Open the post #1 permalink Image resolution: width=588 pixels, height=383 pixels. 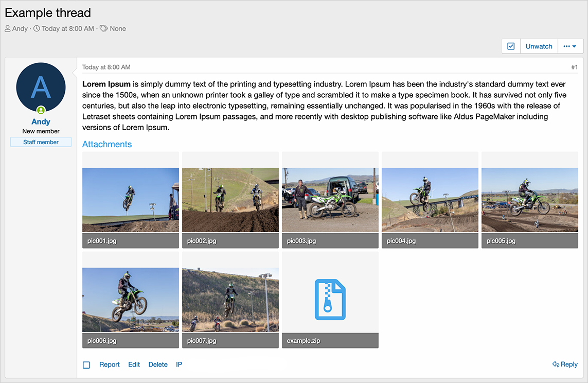pyautogui.click(x=574, y=67)
